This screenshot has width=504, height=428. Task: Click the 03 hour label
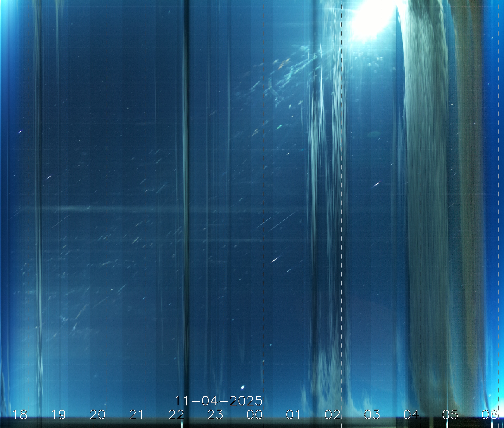(372, 415)
